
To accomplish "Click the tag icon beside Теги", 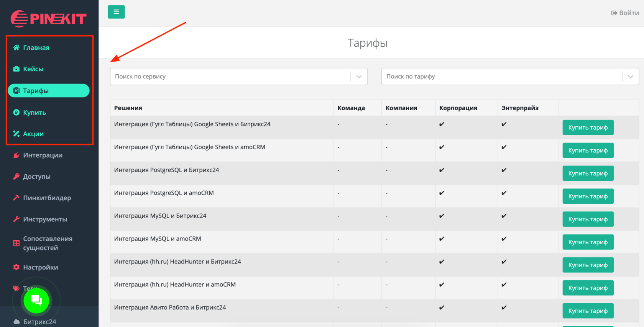I will pyautogui.click(x=16, y=288).
